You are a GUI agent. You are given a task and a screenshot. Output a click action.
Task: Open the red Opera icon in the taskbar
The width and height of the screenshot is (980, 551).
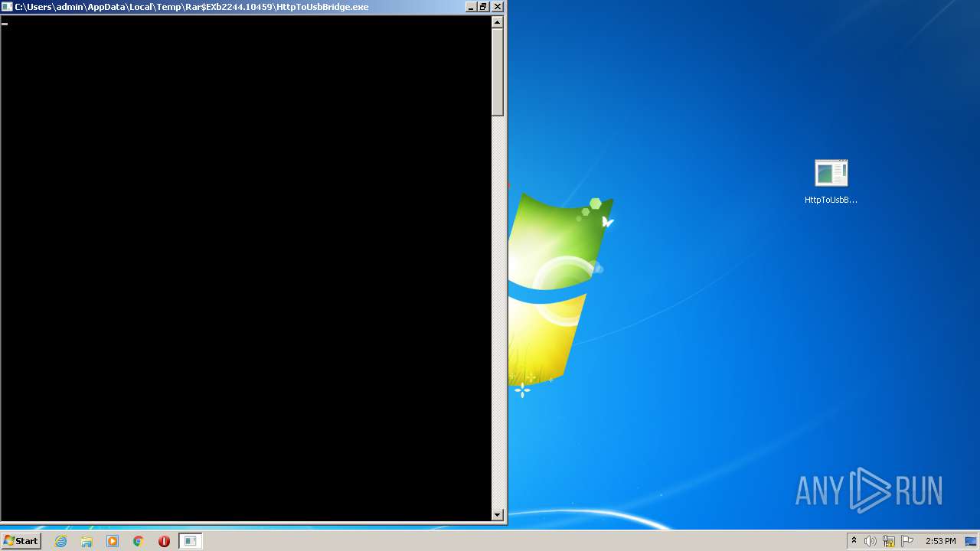point(164,541)
